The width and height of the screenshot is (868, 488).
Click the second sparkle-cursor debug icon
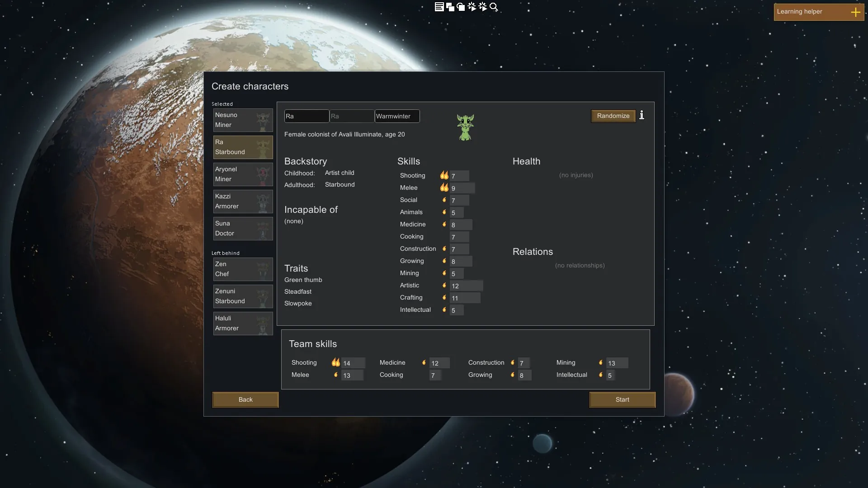[482, 7]
